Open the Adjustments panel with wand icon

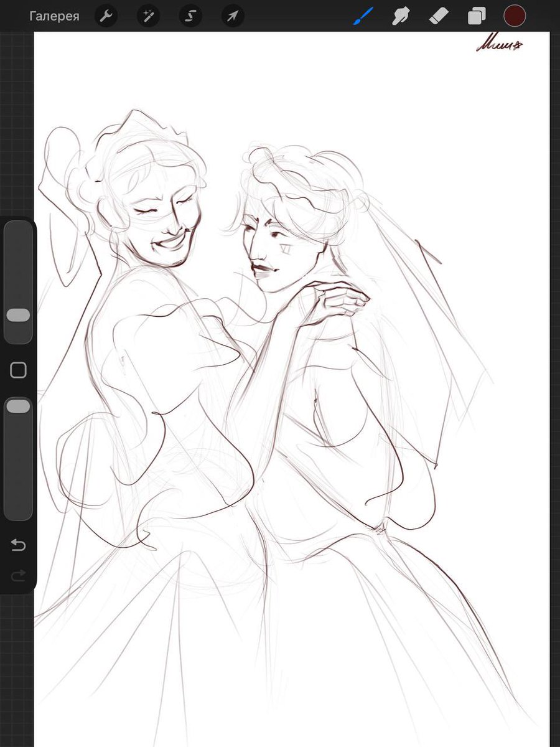point(147,16)
